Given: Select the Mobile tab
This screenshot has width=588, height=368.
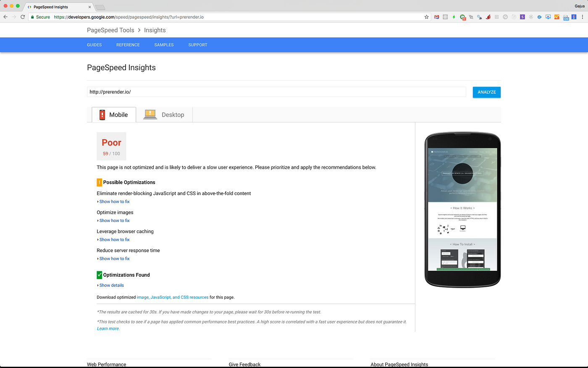Looking at the screenshot, I should tap(114, 115).
